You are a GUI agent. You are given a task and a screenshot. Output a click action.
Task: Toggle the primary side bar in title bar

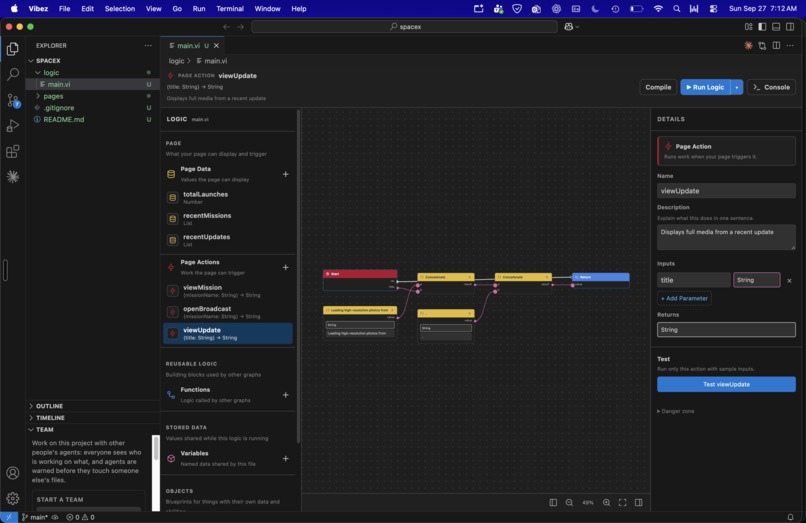[x=762, y=27]
